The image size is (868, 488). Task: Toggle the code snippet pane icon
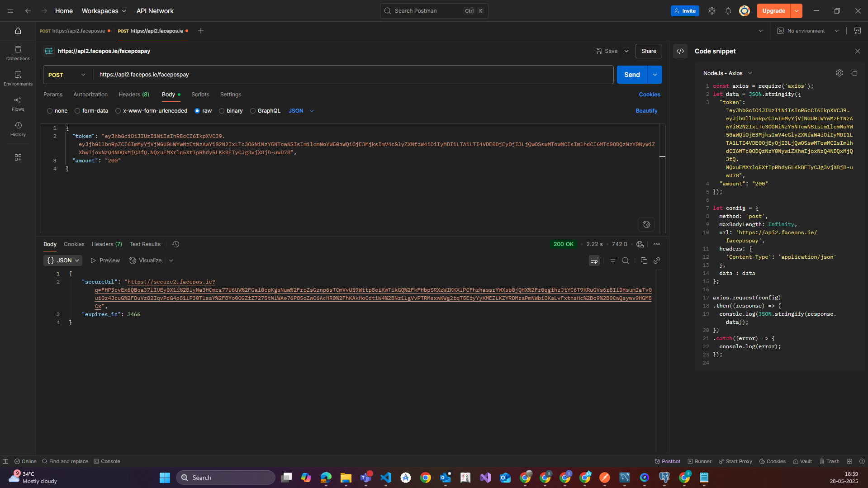(x=680, y=51)
